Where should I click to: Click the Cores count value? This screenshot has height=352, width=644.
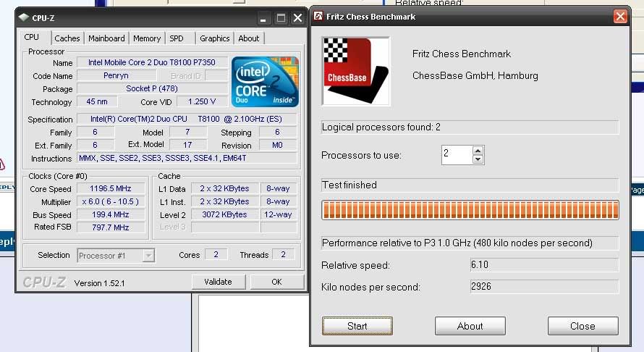point(216,254)
